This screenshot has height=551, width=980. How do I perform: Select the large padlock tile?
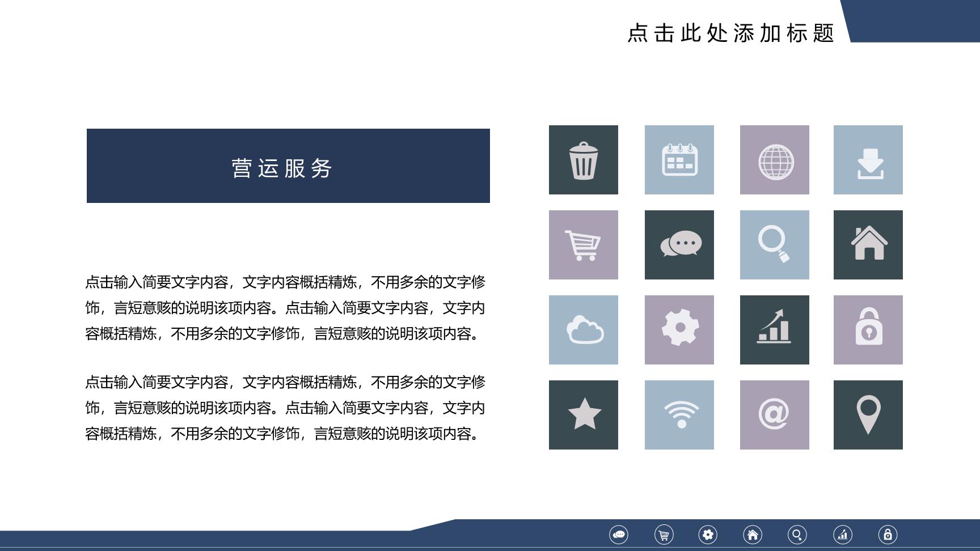[x=868, y=330]
